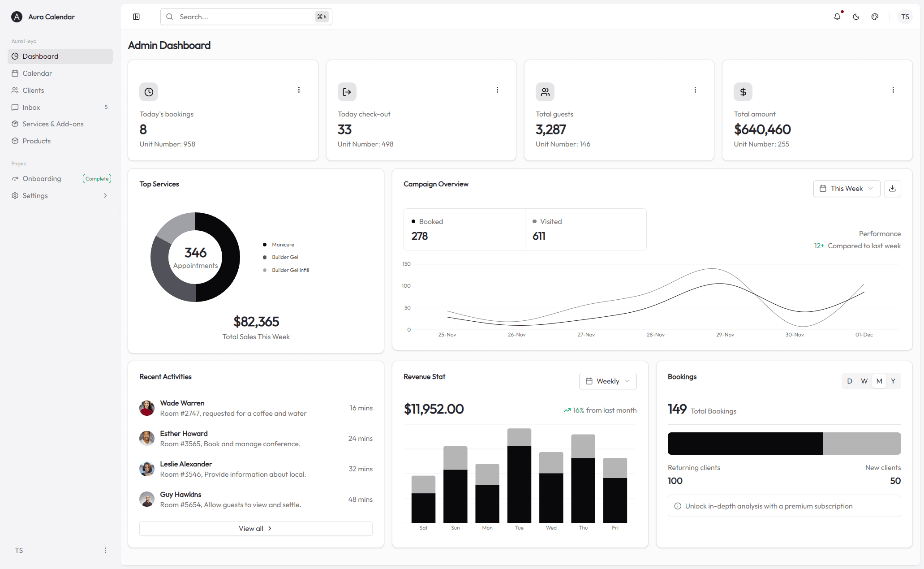Viewport: 924px width, 569px height.
Task: Open sidebar footer user options menu
Action: 105,550
